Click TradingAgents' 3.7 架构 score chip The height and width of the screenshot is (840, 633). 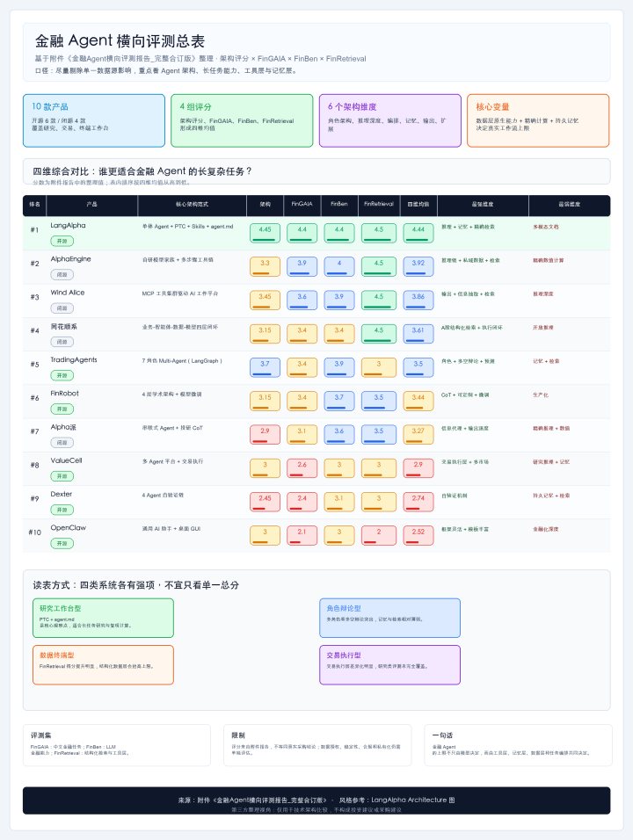265,367
